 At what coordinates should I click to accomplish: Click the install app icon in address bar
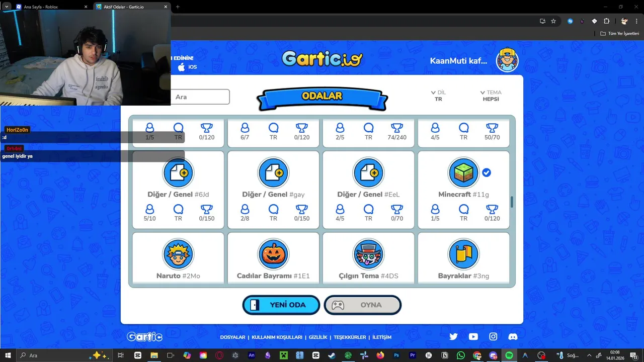tap(542, 21)
